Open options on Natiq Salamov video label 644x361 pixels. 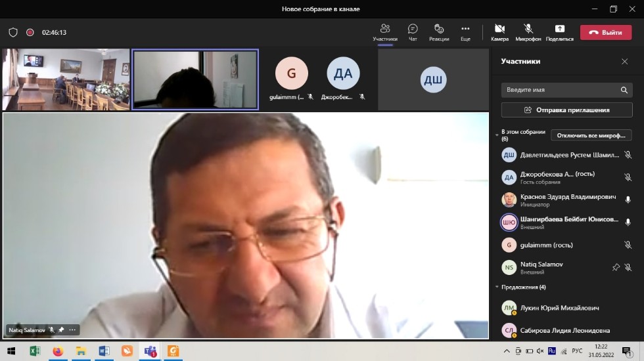(72, 329)
